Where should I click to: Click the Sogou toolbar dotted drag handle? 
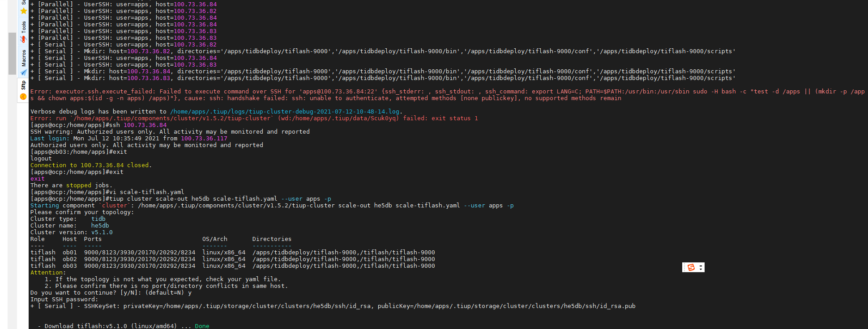tap(684, 267)
